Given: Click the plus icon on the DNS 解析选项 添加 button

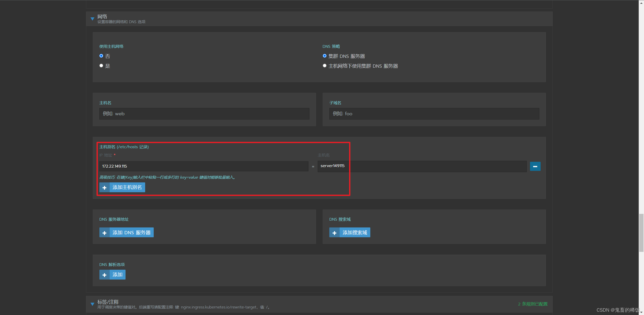Looking at the screenshot, I should [104, 274].
